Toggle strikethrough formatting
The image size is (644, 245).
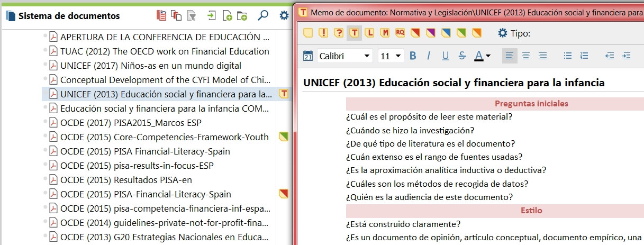(462, 56)
